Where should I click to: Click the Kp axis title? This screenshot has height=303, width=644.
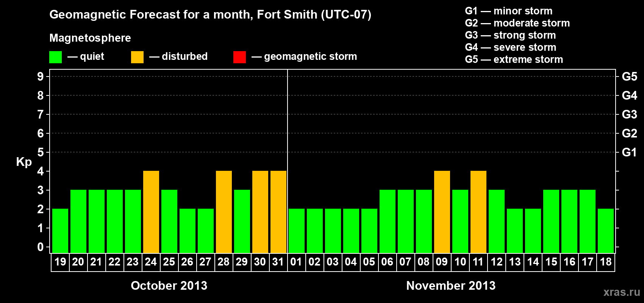(x=24, y=162)
